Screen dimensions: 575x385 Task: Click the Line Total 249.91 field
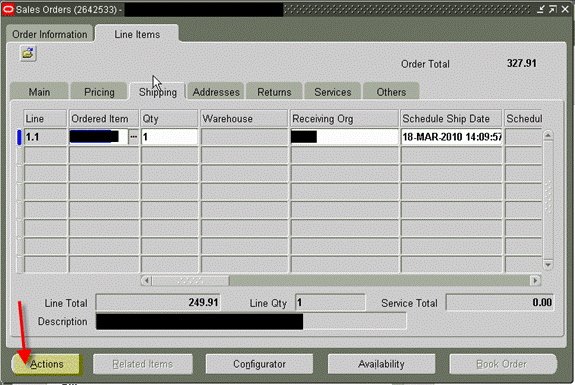tap(158, 302)
